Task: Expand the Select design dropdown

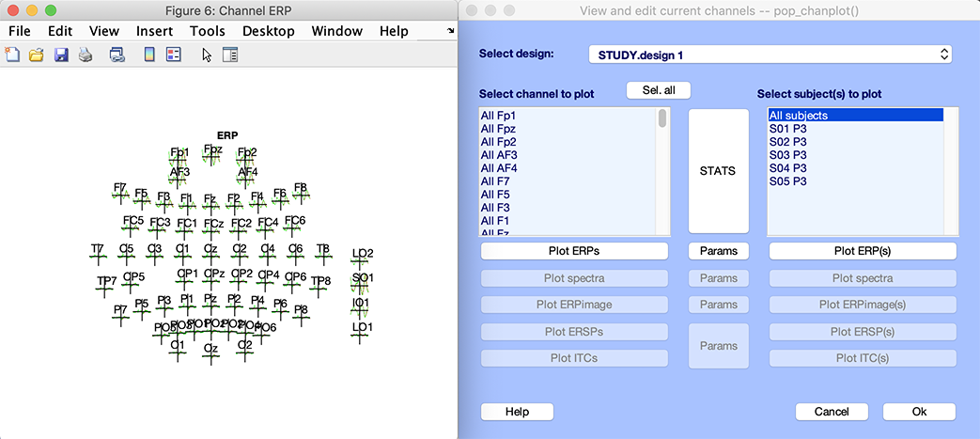Action: point(770,55)
